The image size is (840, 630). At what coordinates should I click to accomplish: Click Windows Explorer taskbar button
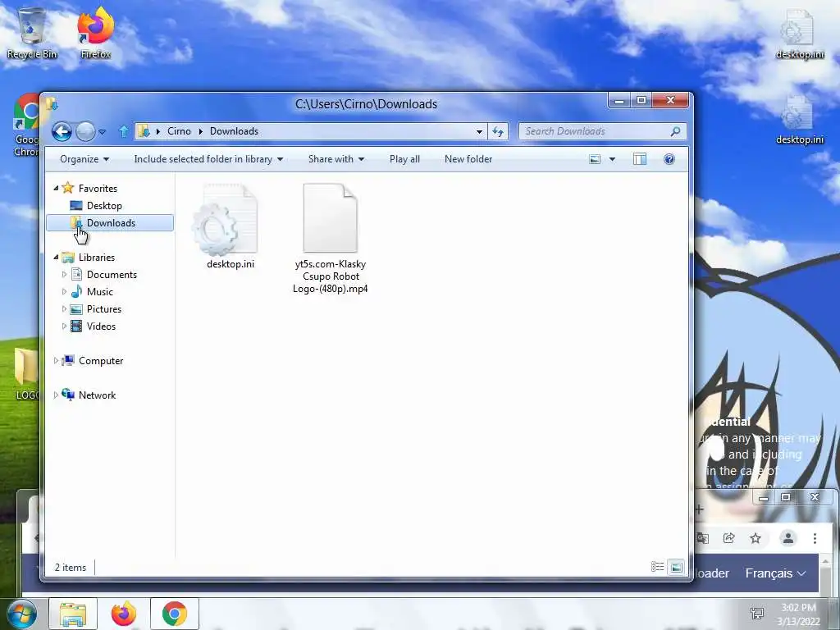coord(73,614)
